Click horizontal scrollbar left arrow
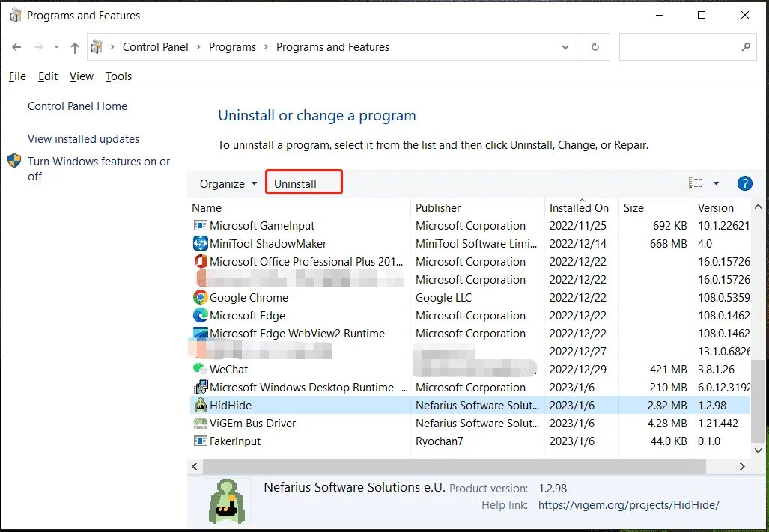Screen dimensions: 769x532 click(195, 467)
